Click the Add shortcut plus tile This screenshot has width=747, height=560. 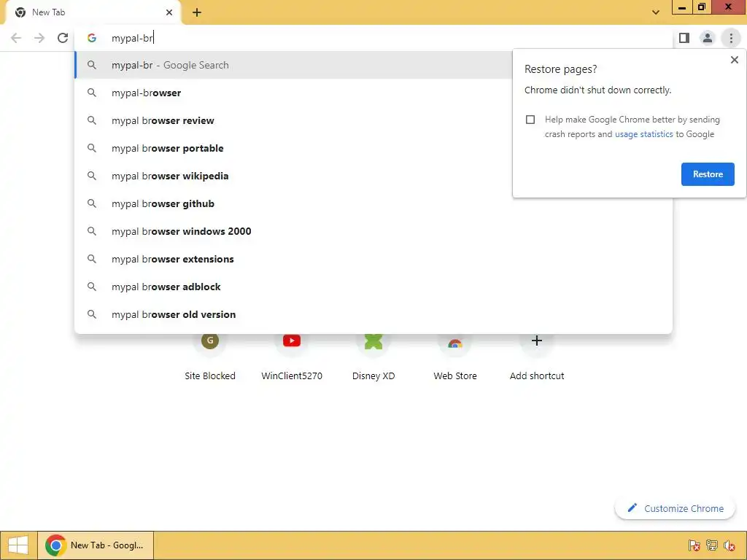537,357
